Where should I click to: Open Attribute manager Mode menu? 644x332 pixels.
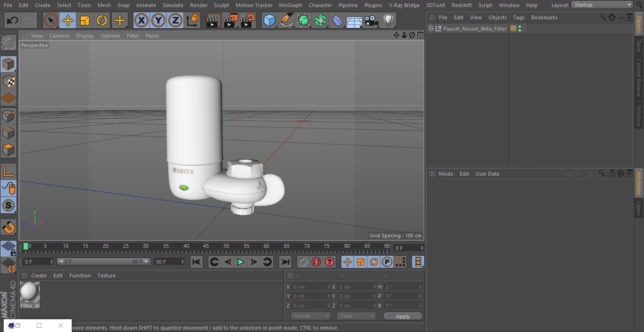(x=446, y=174)
